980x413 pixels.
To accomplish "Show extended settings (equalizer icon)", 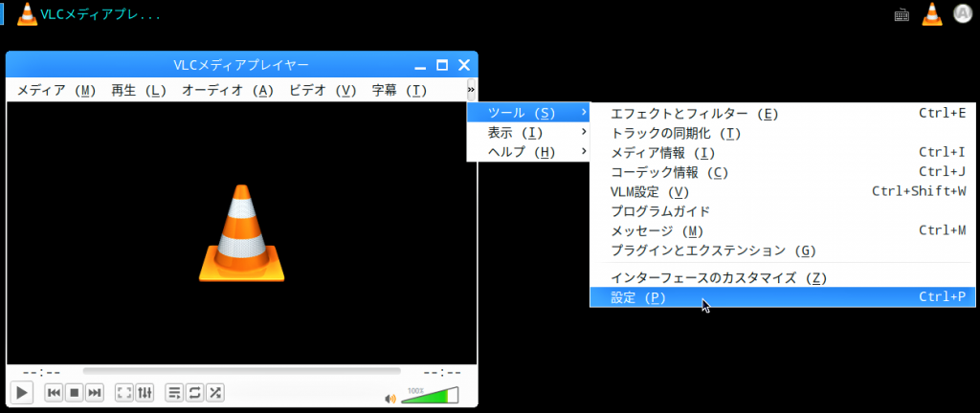I will (x=145, y=392).
